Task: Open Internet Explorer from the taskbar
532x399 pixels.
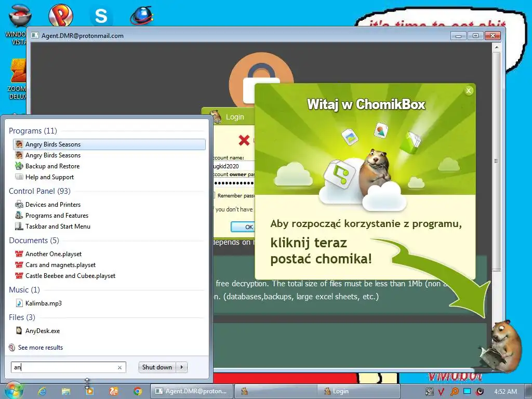Action: pos(42,391)
